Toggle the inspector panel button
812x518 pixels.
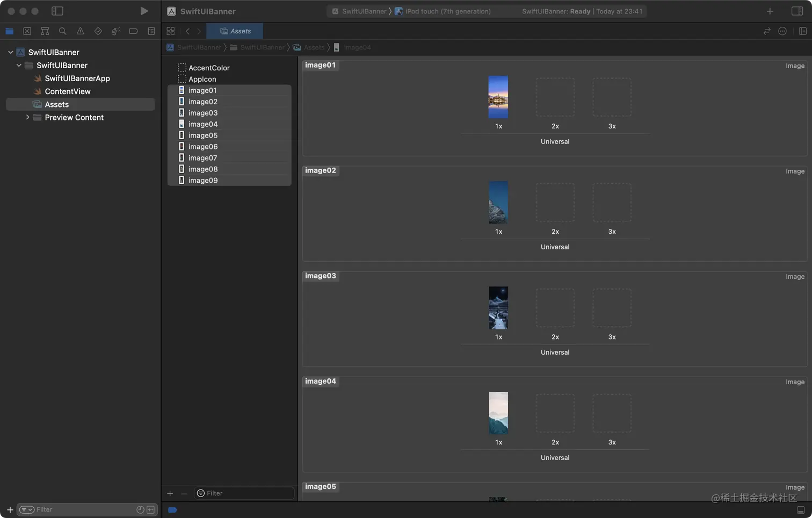pyautogui.click(x=798, y=11)
